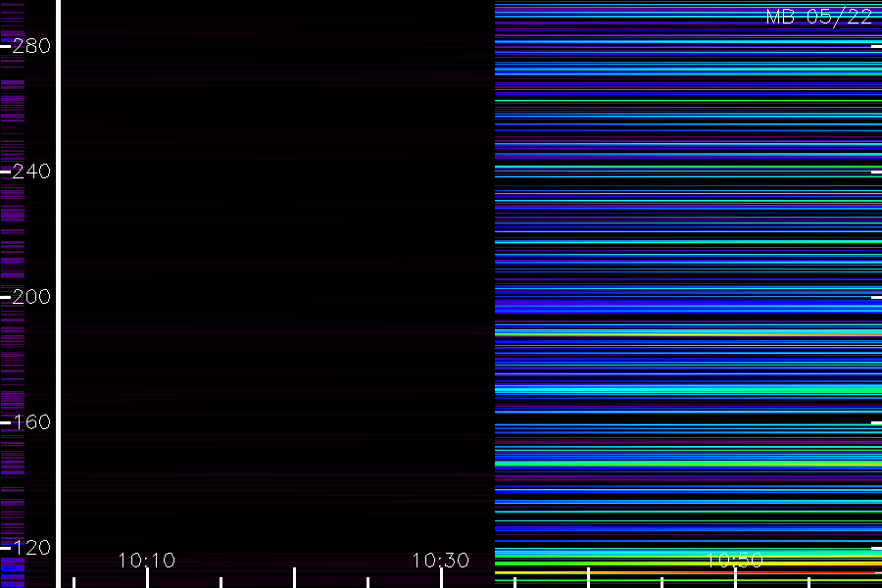Click the 160 frequency axis label
882x588 pixels.
(31, 422)
